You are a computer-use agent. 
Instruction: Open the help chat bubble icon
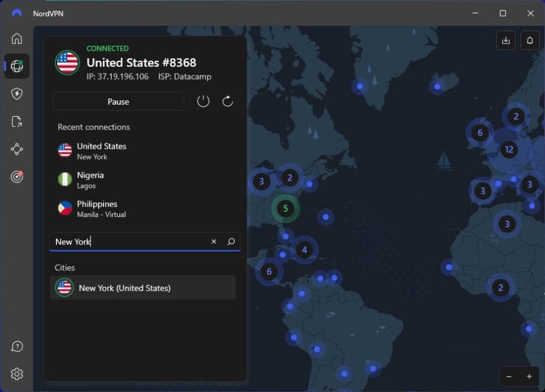coord(16,346)
